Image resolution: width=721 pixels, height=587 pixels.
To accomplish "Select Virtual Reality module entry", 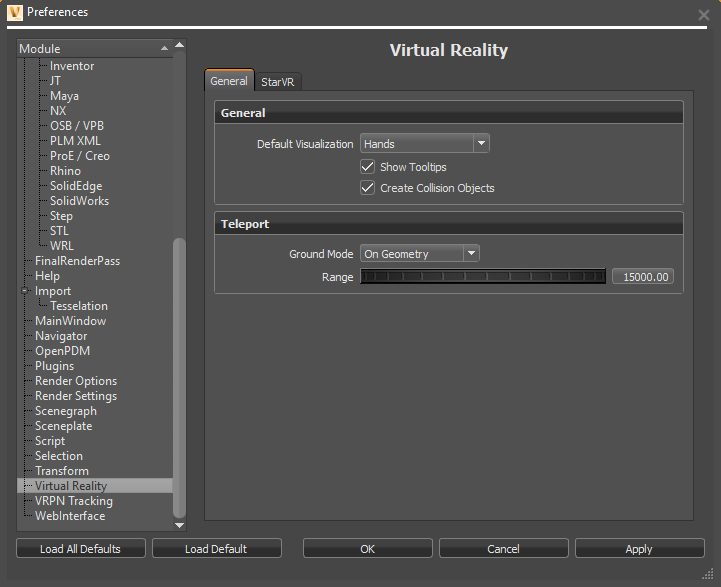I will [95, 485].
